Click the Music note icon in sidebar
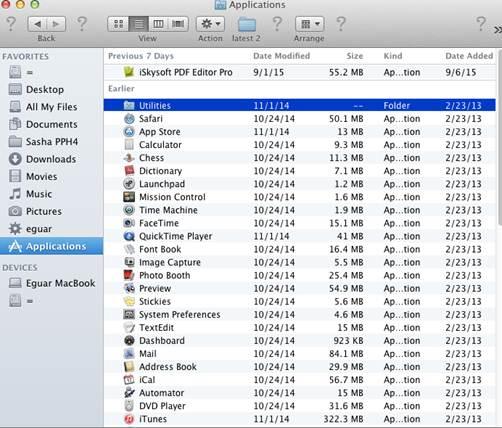This screenshot has width=502, height=428. (x=15, y=194)
